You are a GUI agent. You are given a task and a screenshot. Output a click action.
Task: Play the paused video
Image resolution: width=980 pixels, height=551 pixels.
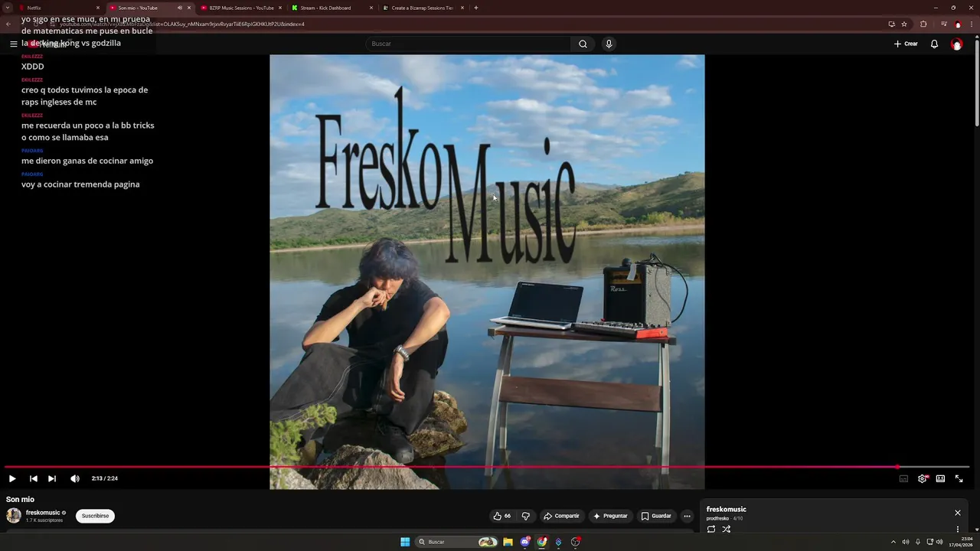(x=12, y=478)
